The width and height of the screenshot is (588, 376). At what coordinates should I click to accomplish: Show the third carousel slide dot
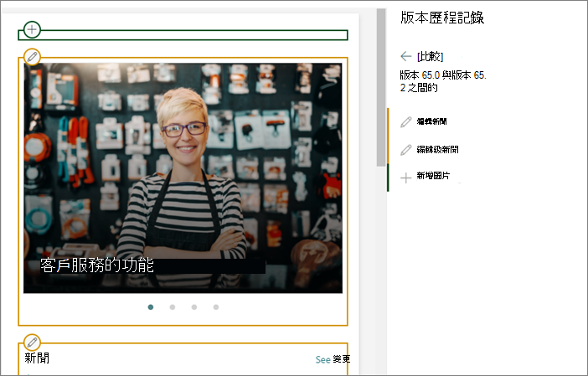[194, 307]
